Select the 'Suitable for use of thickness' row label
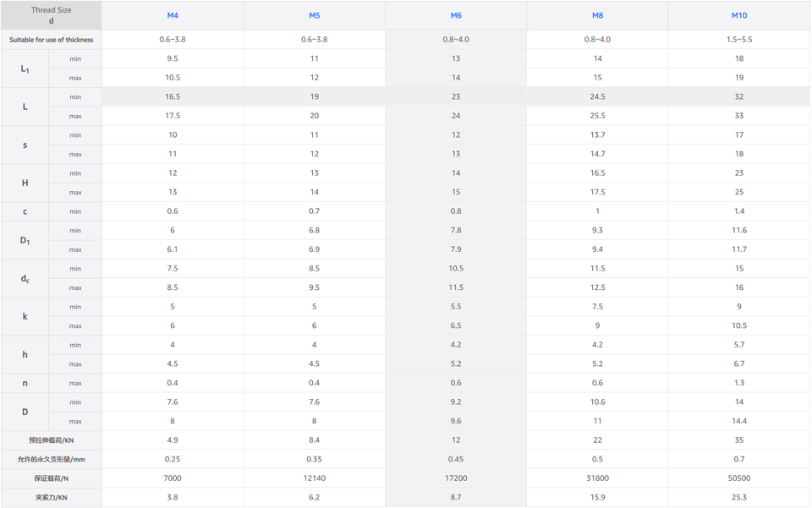 point(51,40)
